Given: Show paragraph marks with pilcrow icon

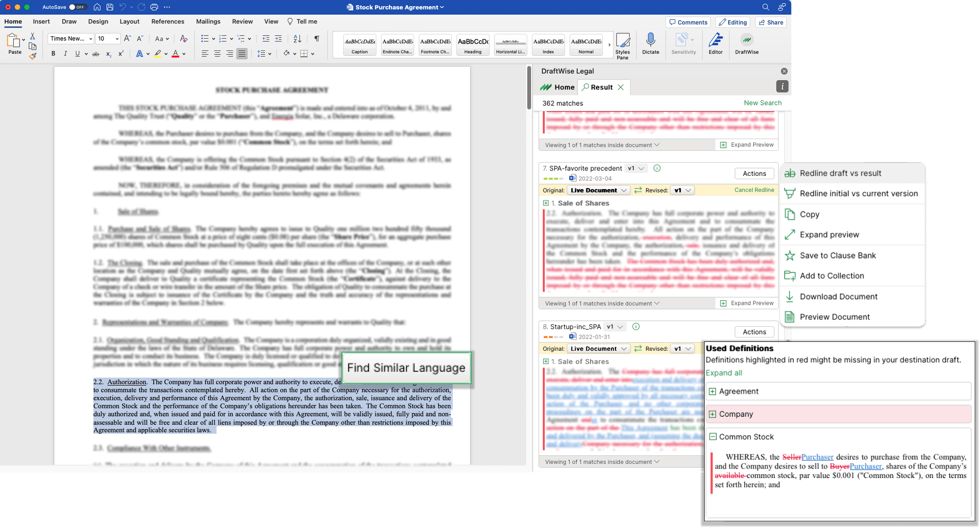Looking at the screenshot, I should click(317, 39).
